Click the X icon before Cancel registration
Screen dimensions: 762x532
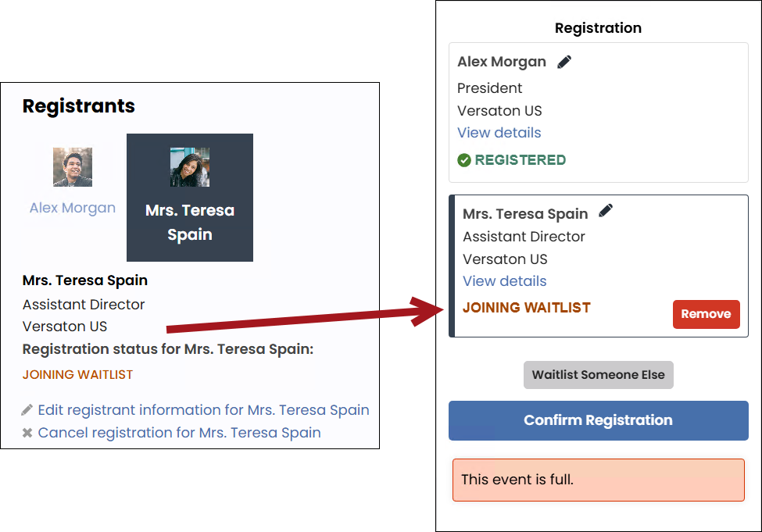(x=27, y=433)
